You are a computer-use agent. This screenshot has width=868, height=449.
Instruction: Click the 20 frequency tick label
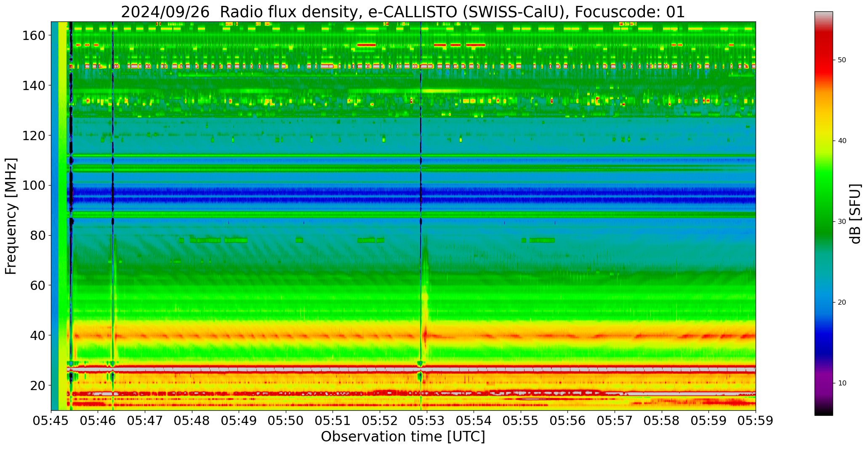pyautogui.click(x=37, y=385)
